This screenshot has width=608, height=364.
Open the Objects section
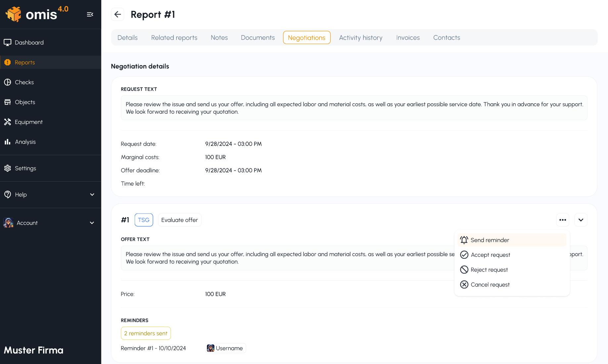pos(25,102)
